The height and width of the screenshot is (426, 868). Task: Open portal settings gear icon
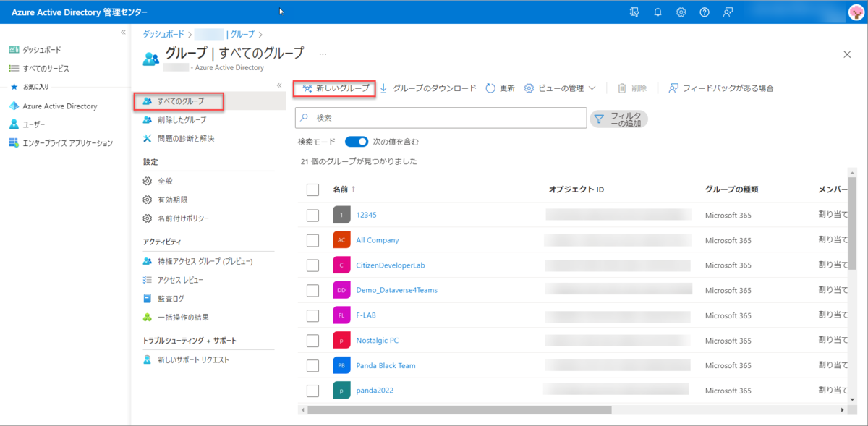(681, 12)
